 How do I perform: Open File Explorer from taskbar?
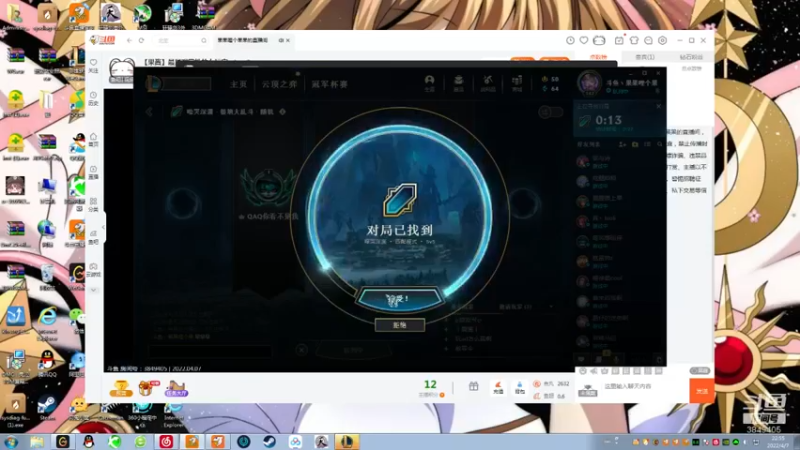click(37, 441)
